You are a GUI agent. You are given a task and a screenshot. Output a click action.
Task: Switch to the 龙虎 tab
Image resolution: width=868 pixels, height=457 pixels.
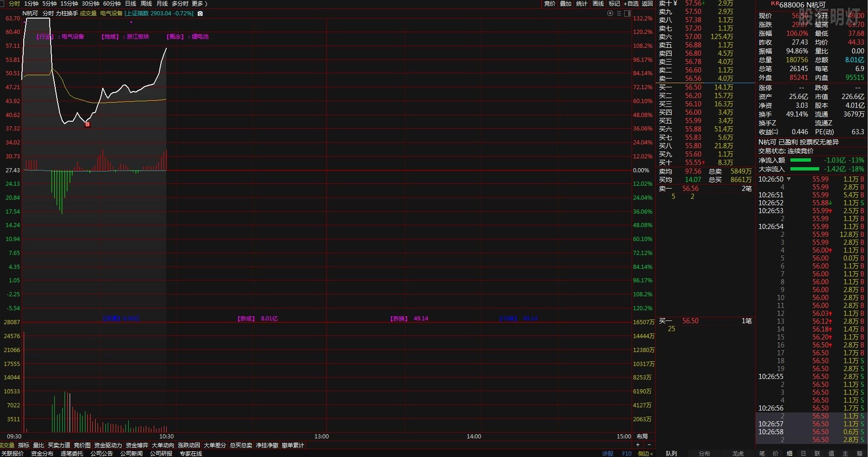coord(738,453)
